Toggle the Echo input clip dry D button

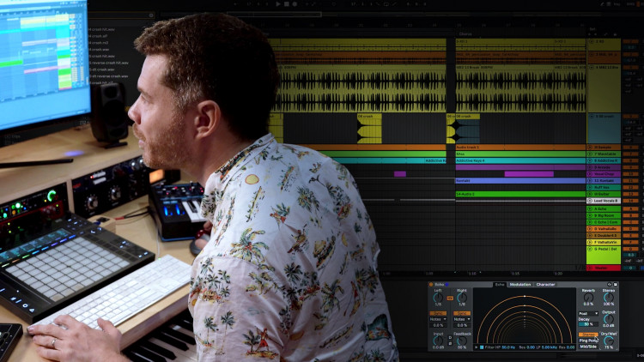click(x=450, y=338)
